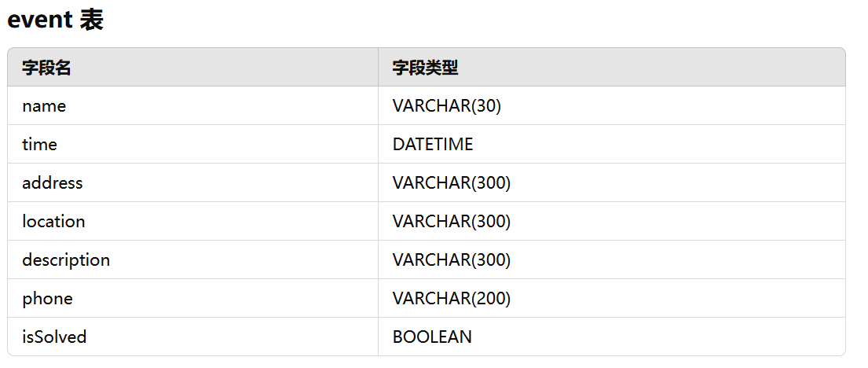Click the '字段类型' column header

pos(425,68)
